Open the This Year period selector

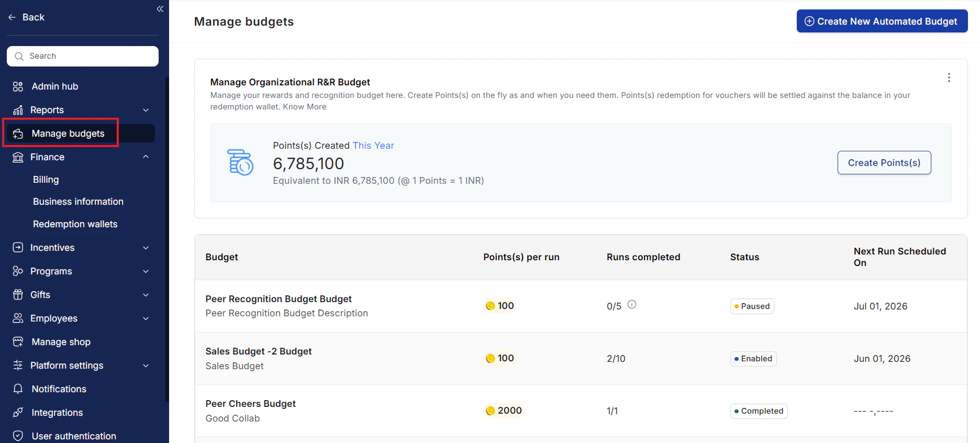point(373,146)
